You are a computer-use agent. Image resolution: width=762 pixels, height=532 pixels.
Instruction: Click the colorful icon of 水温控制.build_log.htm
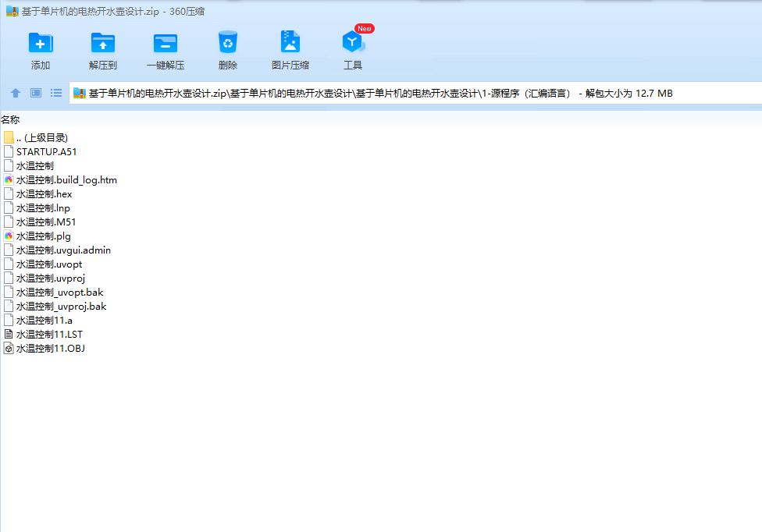[9, 179]
